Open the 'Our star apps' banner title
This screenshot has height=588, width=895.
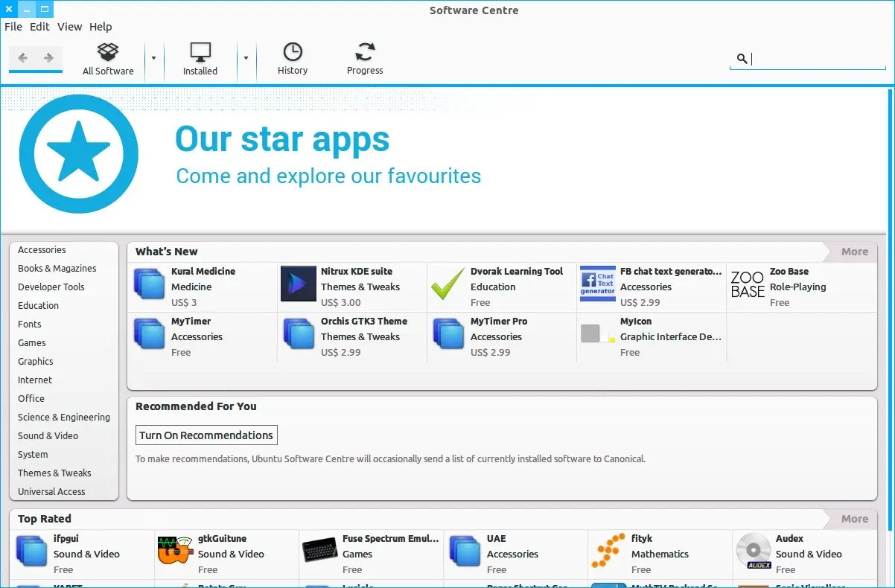tap(282, 138)
